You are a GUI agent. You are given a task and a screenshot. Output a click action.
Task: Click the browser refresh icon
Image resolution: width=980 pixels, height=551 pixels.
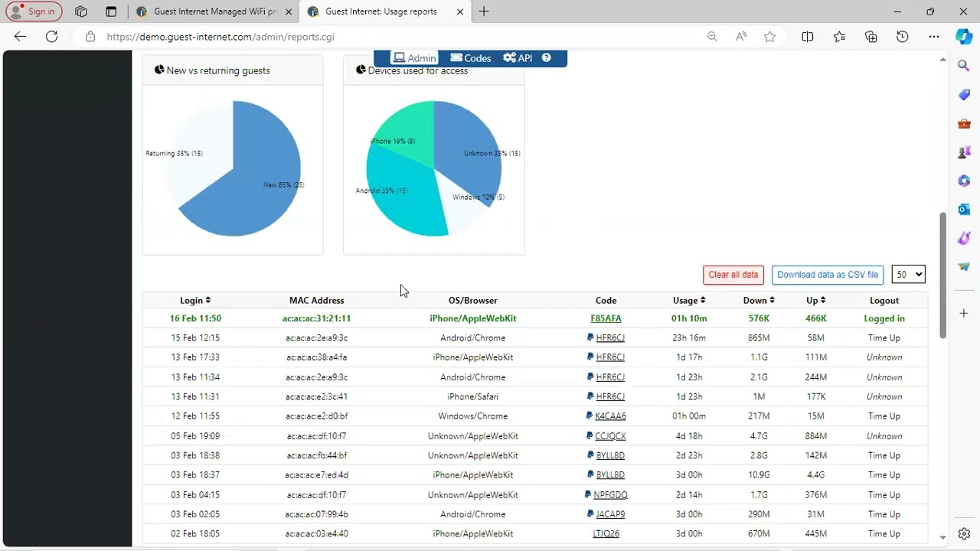pyautogui.click(x=51, y=37)
